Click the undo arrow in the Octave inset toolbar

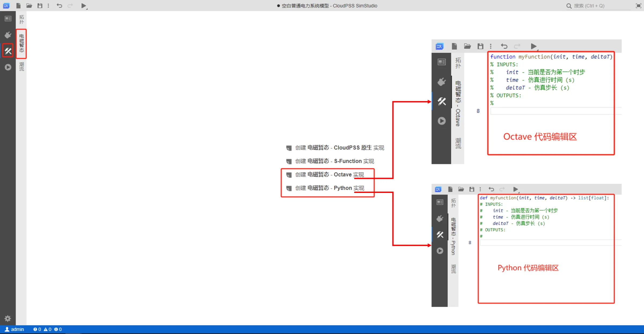point(504,46)
